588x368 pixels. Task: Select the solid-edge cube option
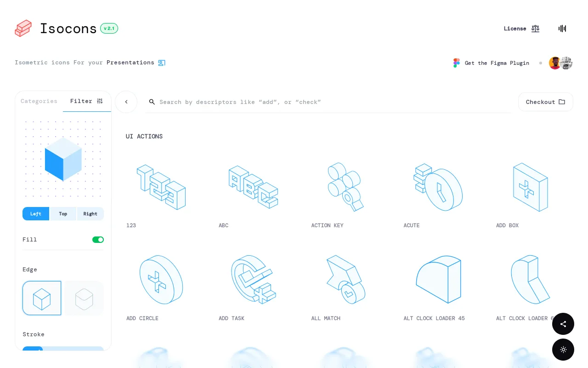42,298
